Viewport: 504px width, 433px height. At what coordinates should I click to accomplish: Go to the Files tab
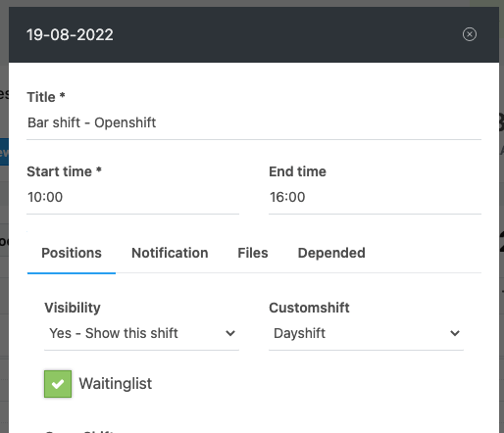(x=253, y=253)
